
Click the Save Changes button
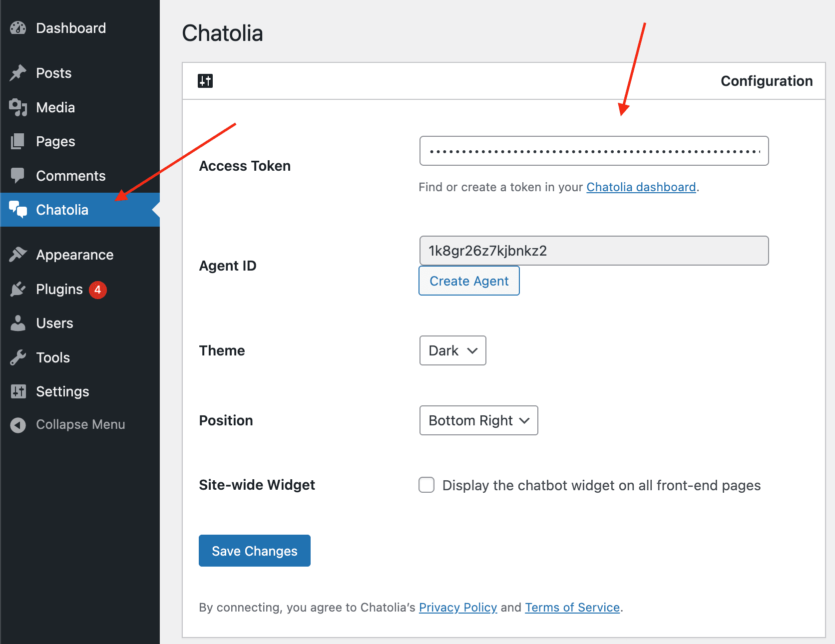click(255, 551)
